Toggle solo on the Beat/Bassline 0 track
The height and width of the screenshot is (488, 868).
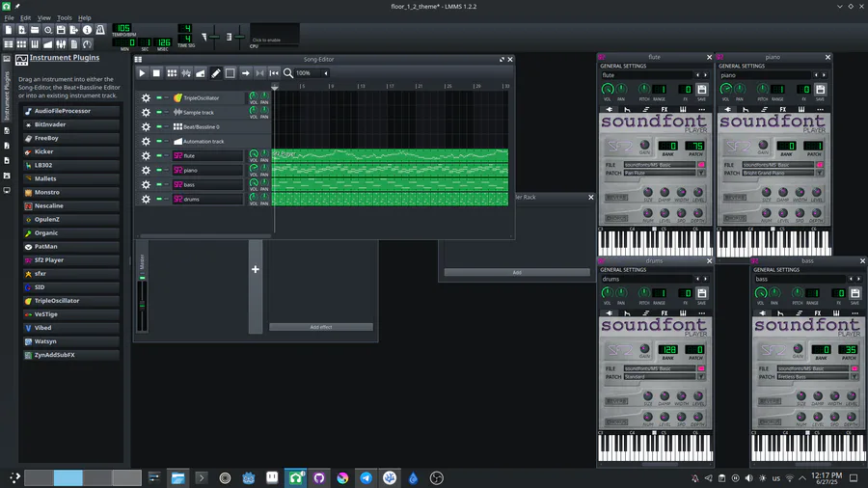pos(166,126)
